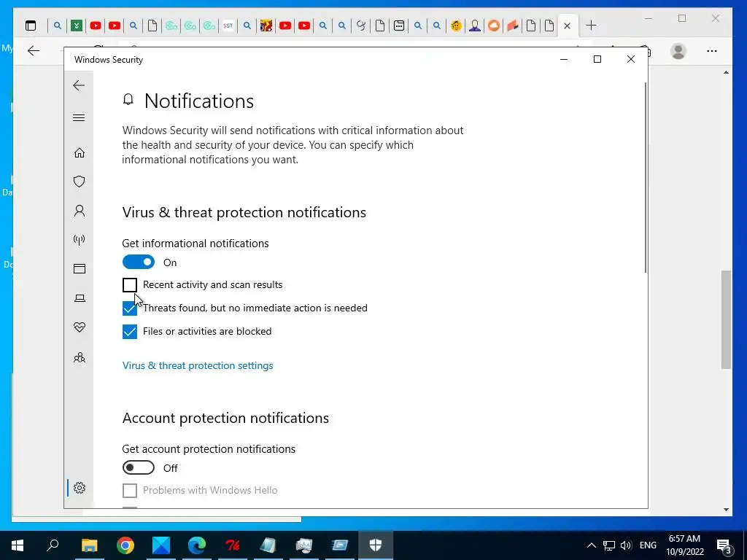Check Problems with Windows Hello box
The width and height of the screenshot is (747, 560).
coord(130,490)
